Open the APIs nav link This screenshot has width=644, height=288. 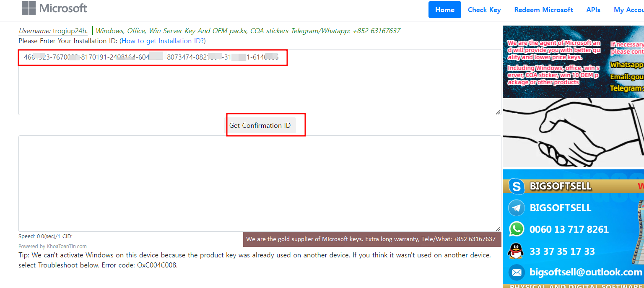click(593, 10)
